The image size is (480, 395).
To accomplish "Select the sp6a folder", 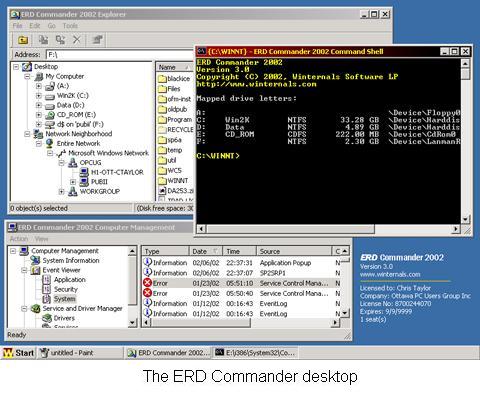I will [170, 140].
